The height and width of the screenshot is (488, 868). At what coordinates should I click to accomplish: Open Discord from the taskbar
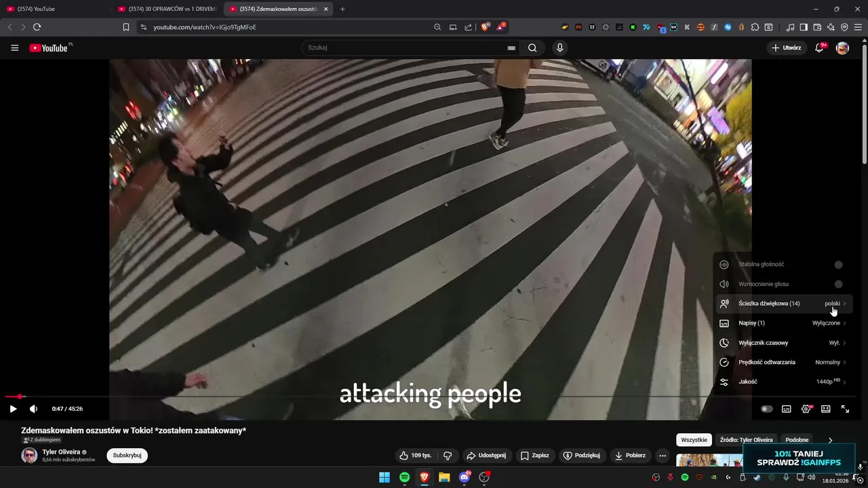[x=465, y=477]
